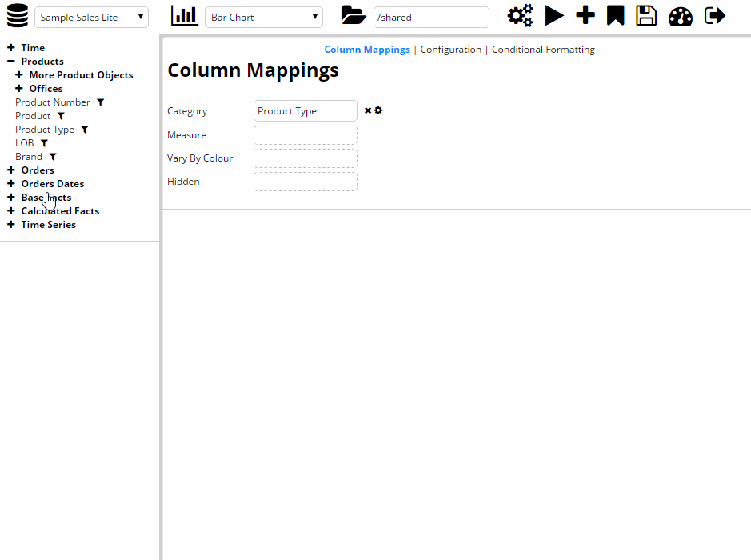Remove Product Type with the X button
Screen dimensions: 751x560
pyautogui.click(x=366, y=110)
